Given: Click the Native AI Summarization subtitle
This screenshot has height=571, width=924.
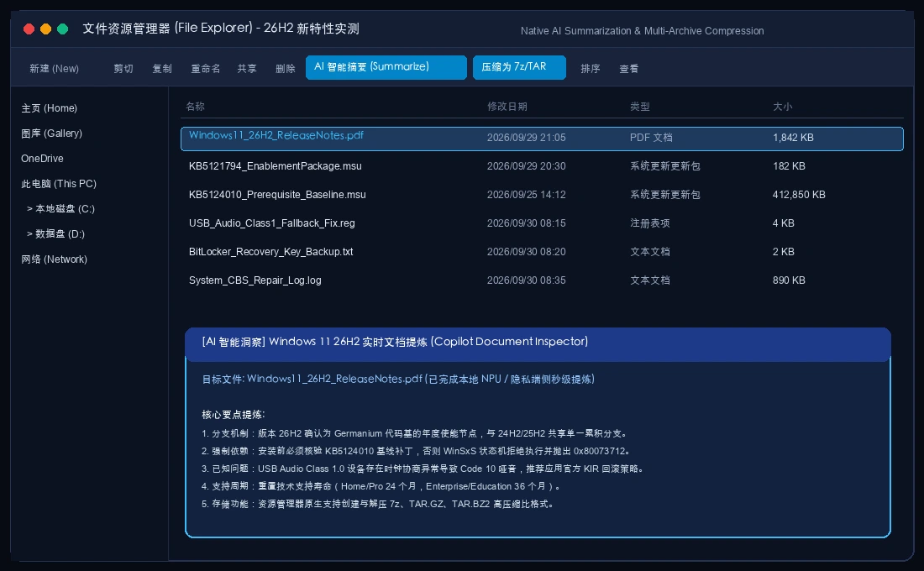Looking at the screenshot, I should click(643, 30).
